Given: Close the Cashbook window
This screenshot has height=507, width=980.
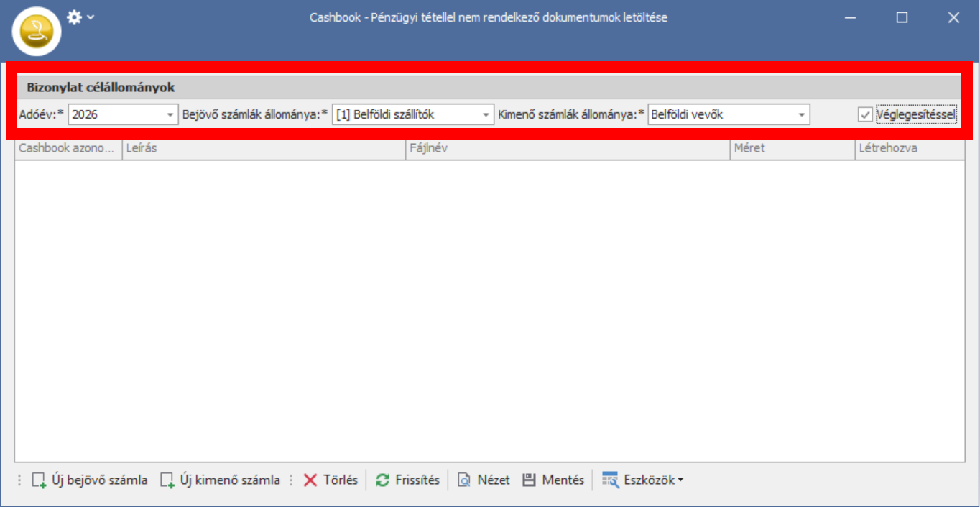Looking at the screenshot, I should pos(953,17).
